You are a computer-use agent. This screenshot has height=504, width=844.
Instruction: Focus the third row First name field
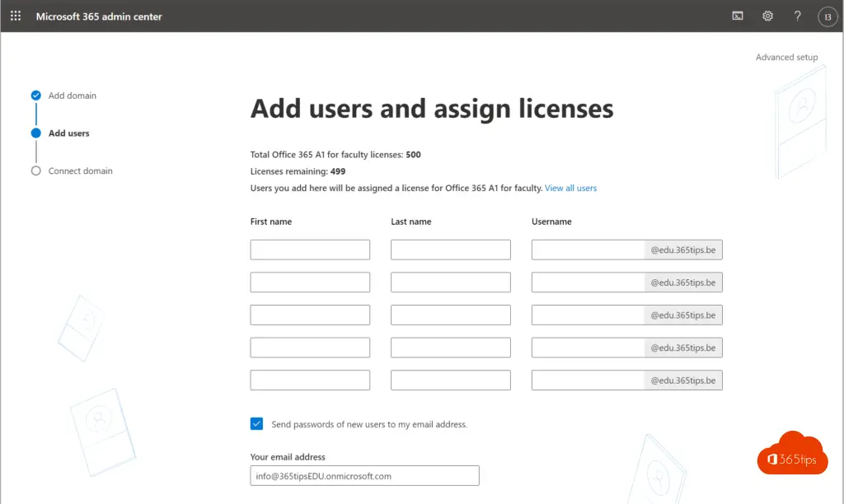pos(310,315)
